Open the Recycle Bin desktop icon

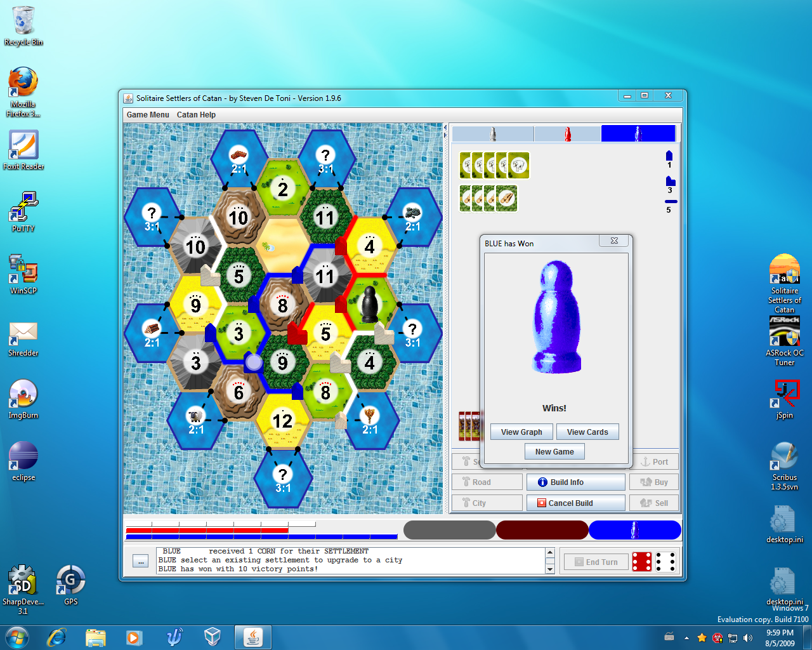click(23, 26)
